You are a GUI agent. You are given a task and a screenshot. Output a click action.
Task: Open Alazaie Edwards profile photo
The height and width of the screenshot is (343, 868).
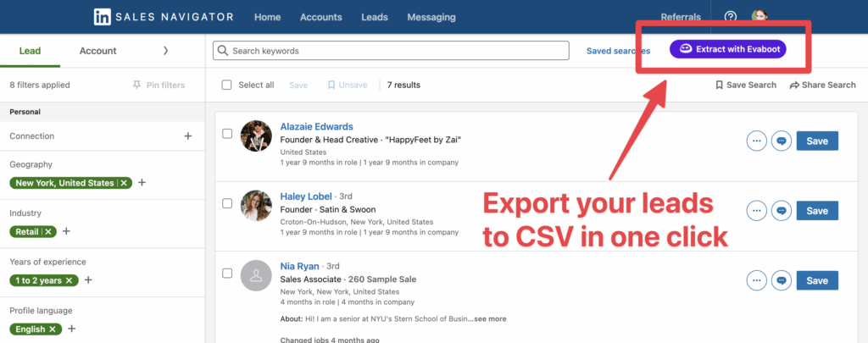[256, 136]
